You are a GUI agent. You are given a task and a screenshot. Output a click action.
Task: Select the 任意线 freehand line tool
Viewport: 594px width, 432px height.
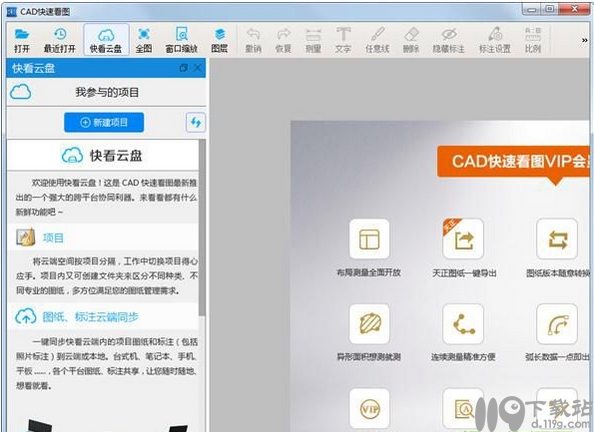point(377,40)
